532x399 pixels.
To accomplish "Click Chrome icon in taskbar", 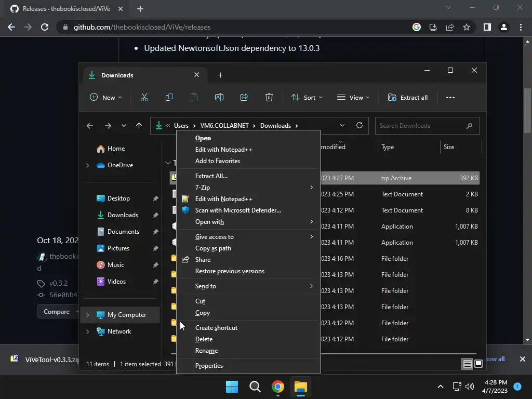I will coord(278,387).
